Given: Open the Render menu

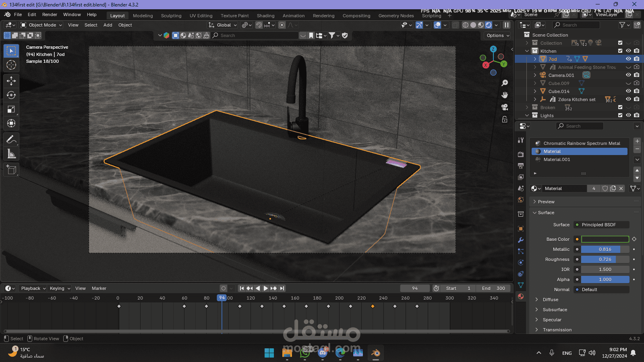Looking at the screenshot, I should click(50, 14).
